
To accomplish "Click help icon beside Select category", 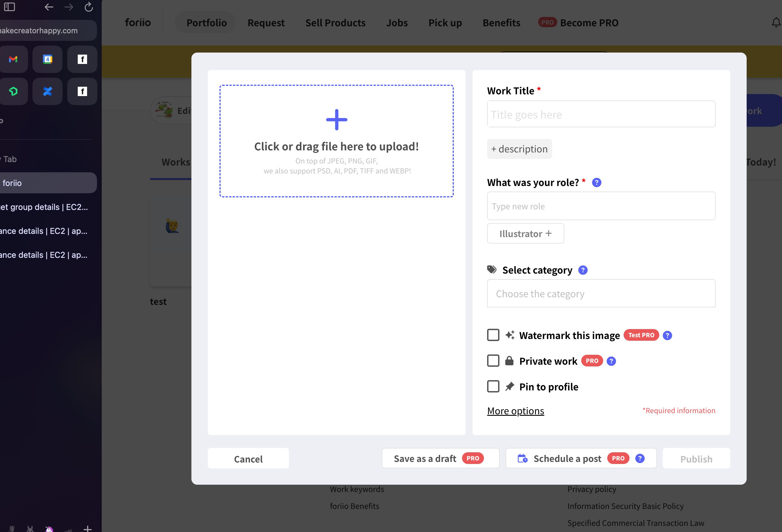I will [x=583, y=270].
